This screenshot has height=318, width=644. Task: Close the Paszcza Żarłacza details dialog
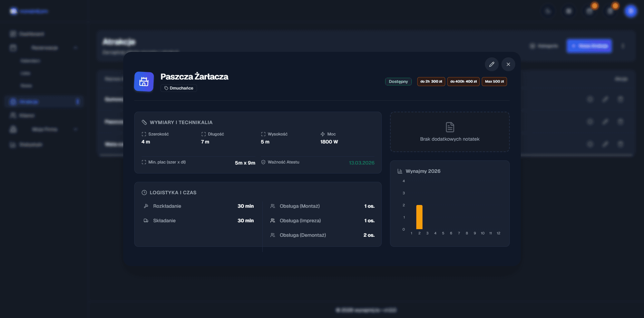[508, 64]
